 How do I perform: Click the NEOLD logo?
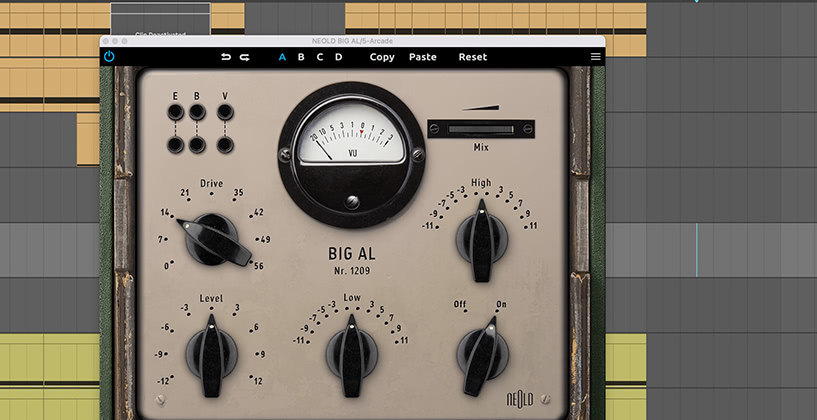pyautogui.click(x=519, y=399)
